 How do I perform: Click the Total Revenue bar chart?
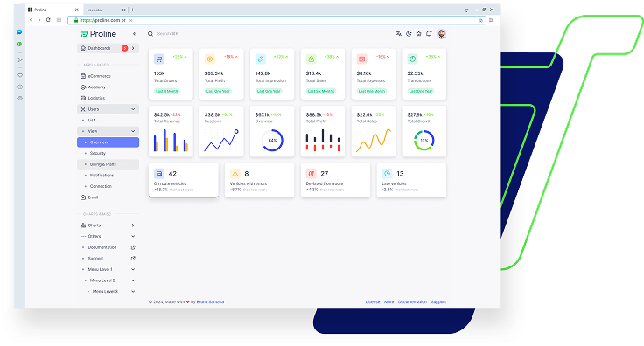[171, 140]
